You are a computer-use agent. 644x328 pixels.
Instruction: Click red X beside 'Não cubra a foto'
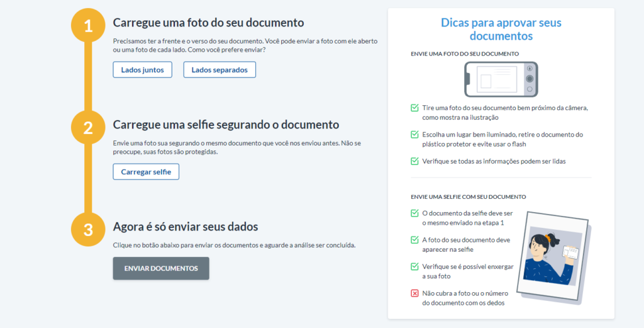point(415,293)
